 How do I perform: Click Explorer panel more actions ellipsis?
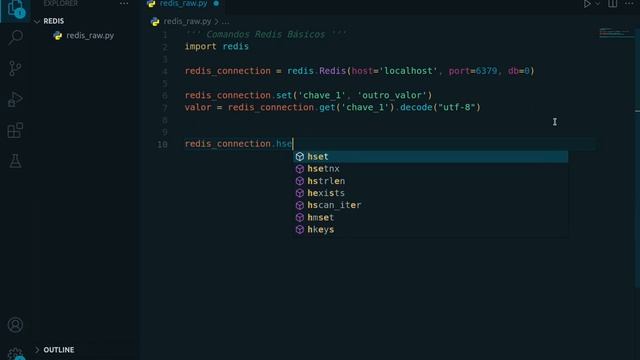point(124,4)
